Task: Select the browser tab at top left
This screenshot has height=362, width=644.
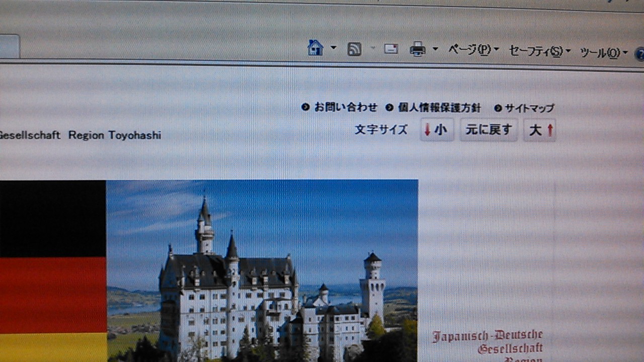Action: tap(9, 47)
